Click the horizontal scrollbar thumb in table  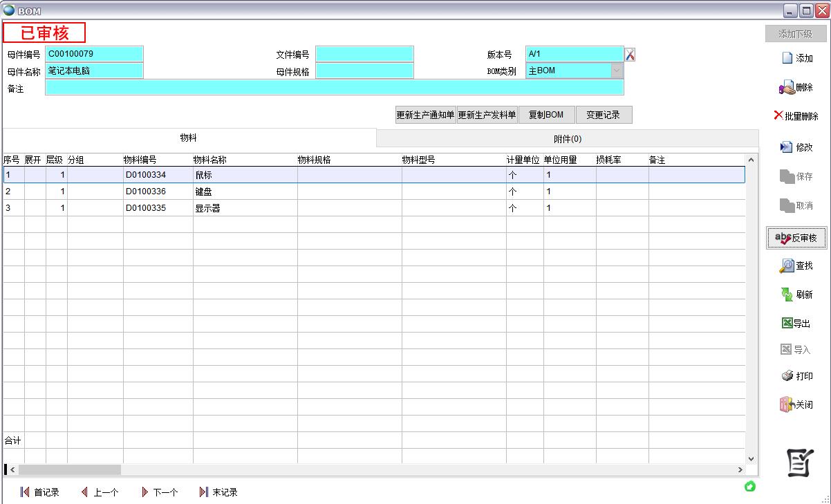(x=69, y=470)
